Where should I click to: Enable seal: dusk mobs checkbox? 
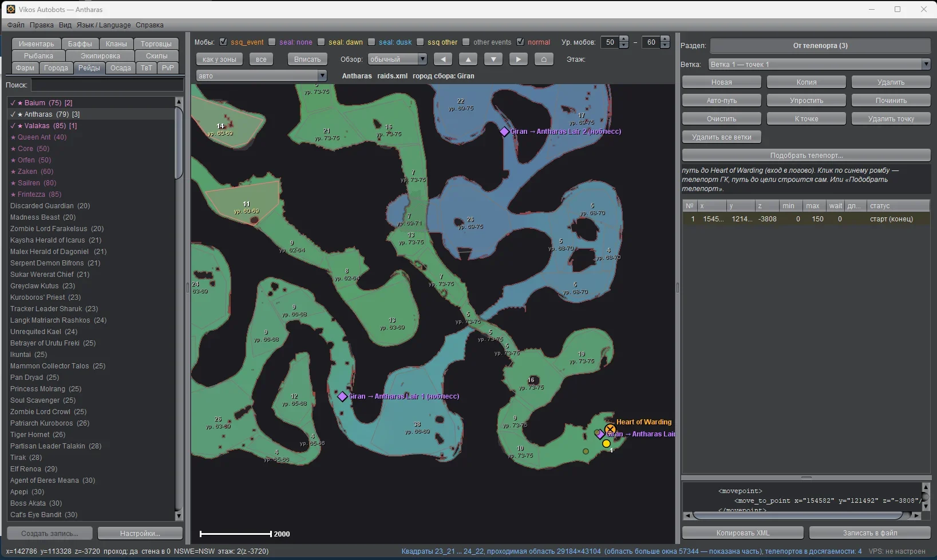coord(371,42)
